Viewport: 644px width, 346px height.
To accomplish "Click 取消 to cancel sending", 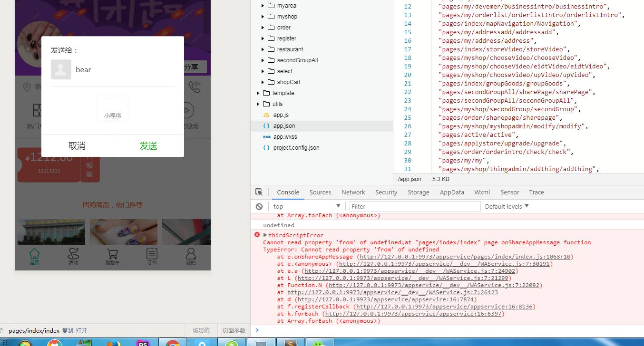I will [x=77, y=146].
